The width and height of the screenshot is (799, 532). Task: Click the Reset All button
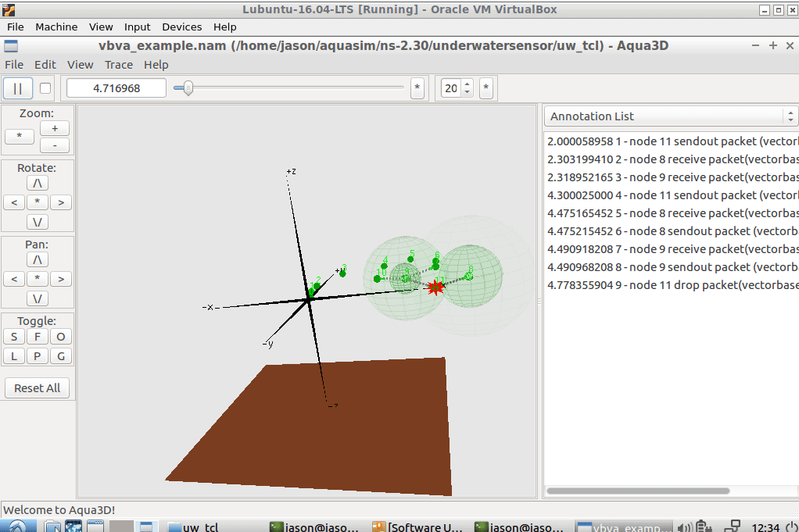tap(38, 388)
